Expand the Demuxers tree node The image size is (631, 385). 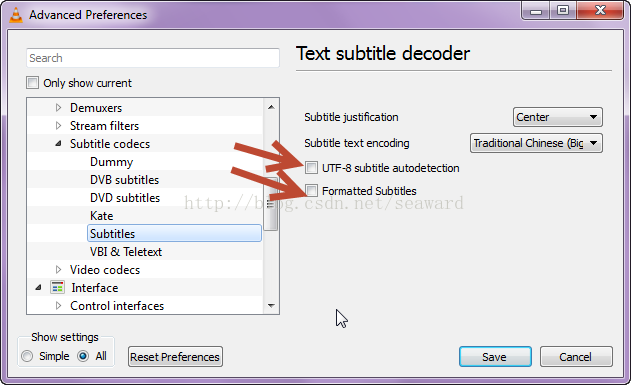click(x=58, y=107)
